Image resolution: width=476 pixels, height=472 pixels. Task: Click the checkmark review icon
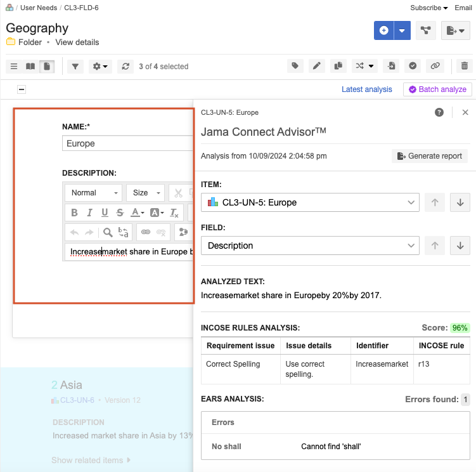click(413, 66)
